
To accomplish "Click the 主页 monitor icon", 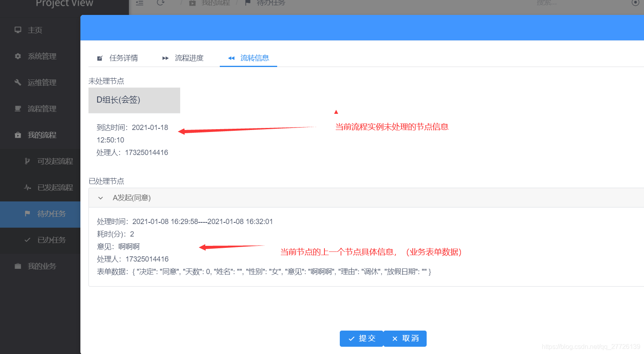I will coord(18,30).
